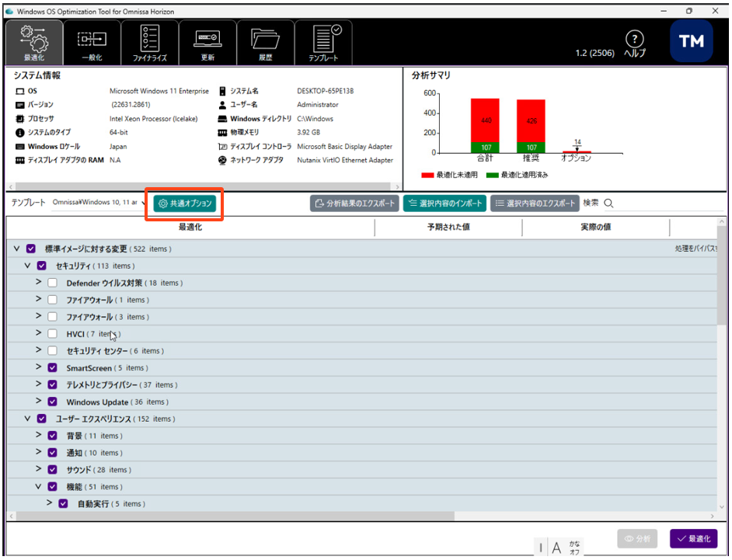Click 選択内容のエクスポート button

[535, 203]
